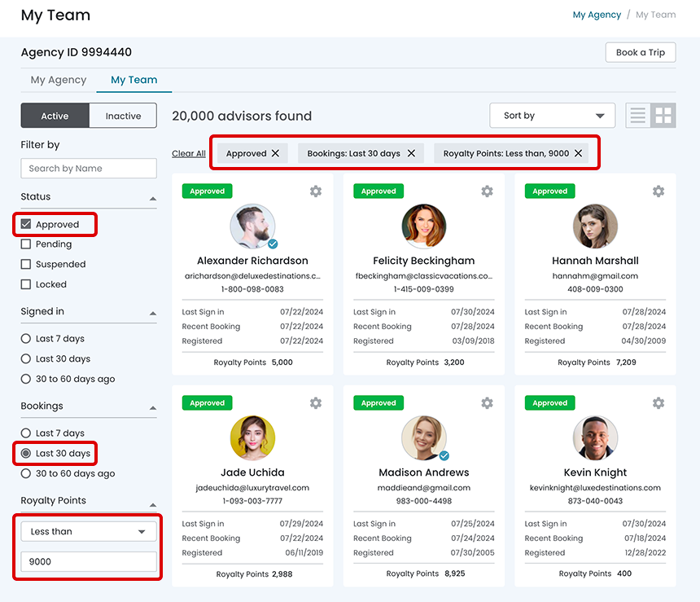Click the Clear All link

(x=188, y=153)
